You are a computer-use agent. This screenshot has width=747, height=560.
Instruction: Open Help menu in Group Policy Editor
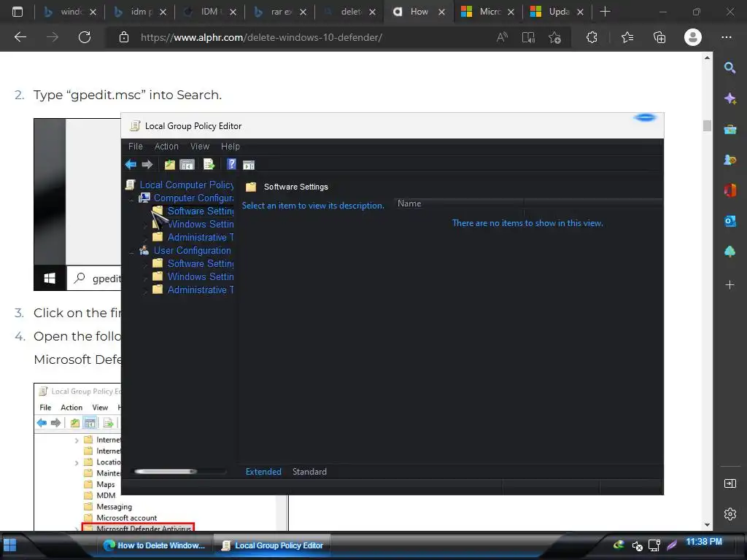[x=230, y=147]
